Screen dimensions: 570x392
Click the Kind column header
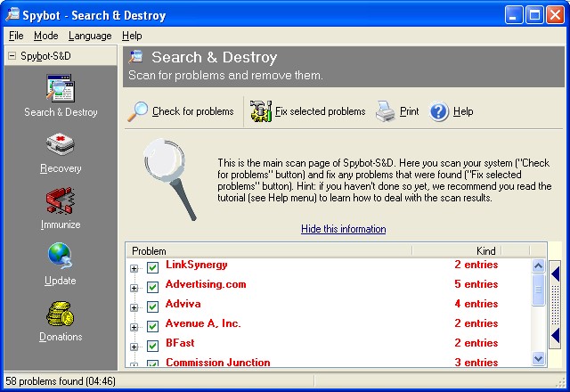tap(457, 251)
